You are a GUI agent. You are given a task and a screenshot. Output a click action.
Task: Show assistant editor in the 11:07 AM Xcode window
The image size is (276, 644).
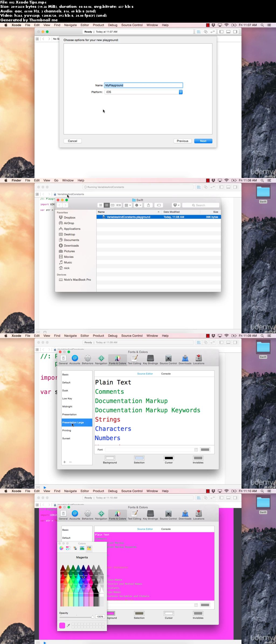(206, 32)
